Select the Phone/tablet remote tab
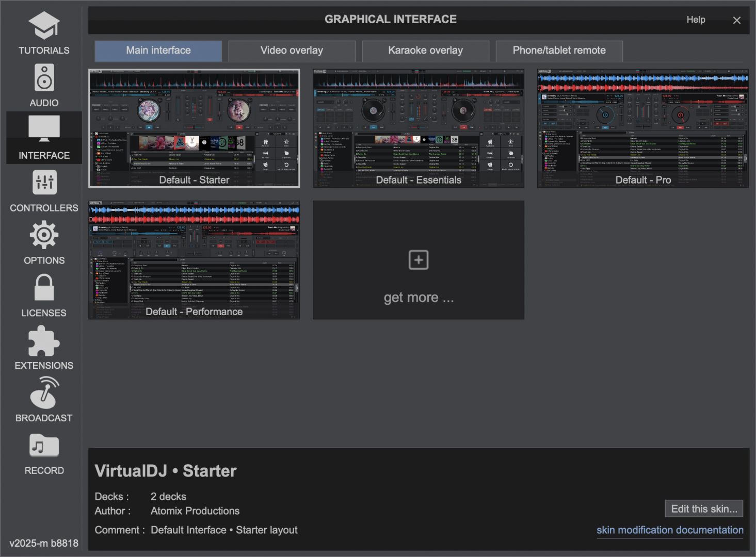 [559, 51]
